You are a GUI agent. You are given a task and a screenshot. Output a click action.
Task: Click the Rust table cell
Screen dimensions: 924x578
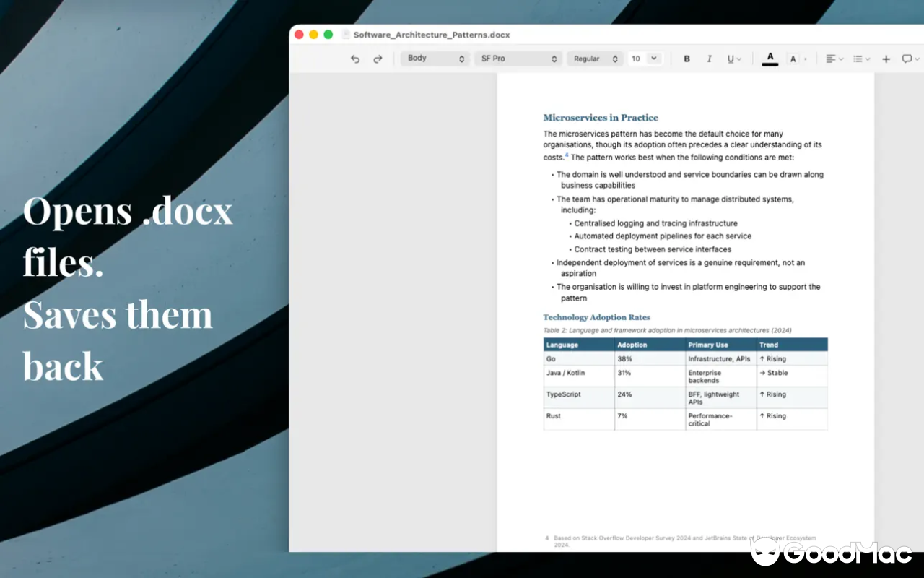(579, 420)
